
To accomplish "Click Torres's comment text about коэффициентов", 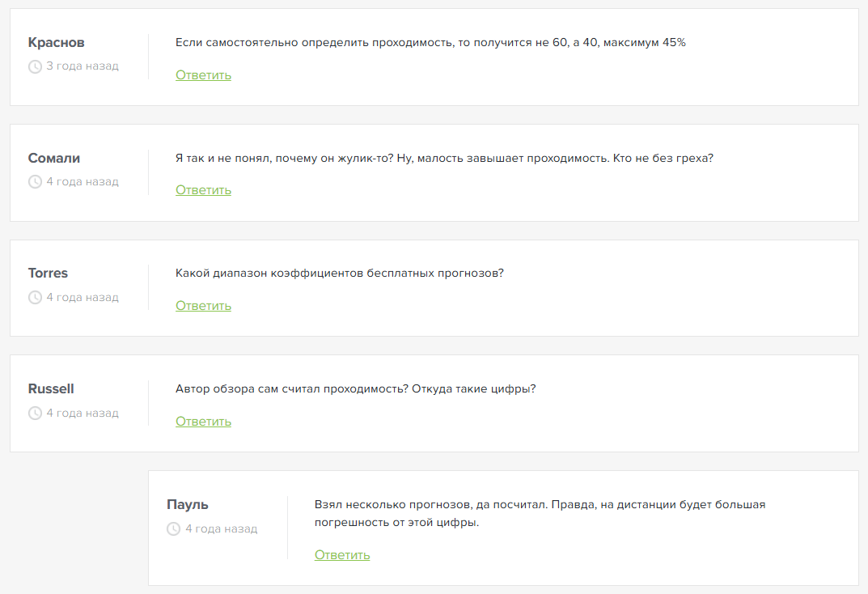I will click(339, 274).
